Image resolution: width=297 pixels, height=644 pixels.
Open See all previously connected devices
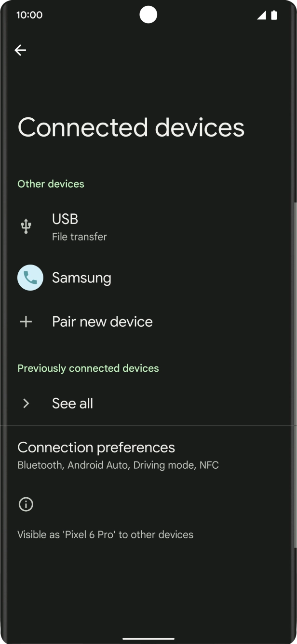point(72,404)
